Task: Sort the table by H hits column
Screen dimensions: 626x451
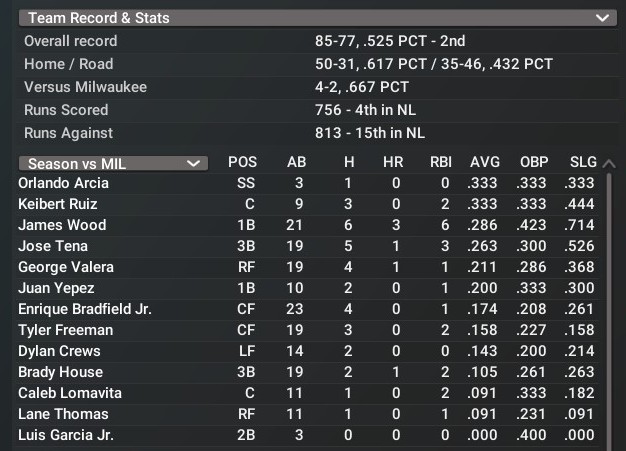Action: coord(348,162)
